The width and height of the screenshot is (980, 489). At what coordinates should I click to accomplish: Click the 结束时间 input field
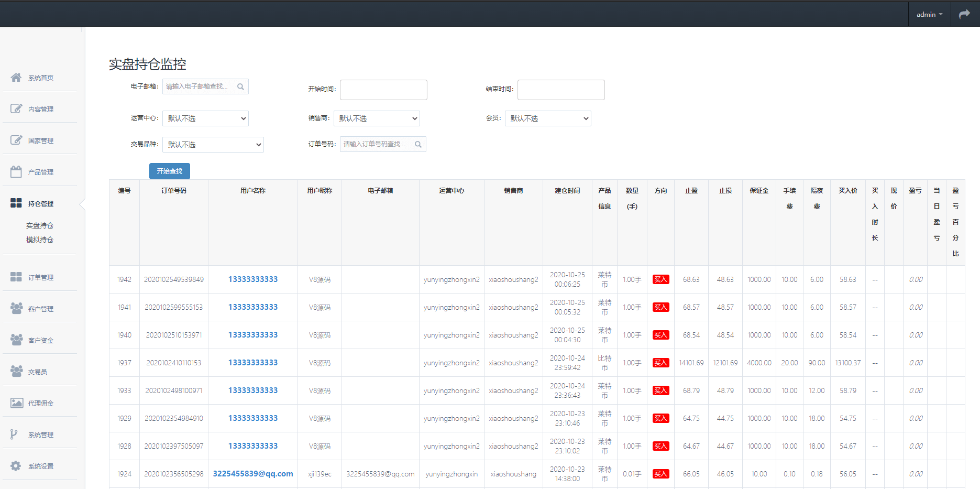pos(561,90)
